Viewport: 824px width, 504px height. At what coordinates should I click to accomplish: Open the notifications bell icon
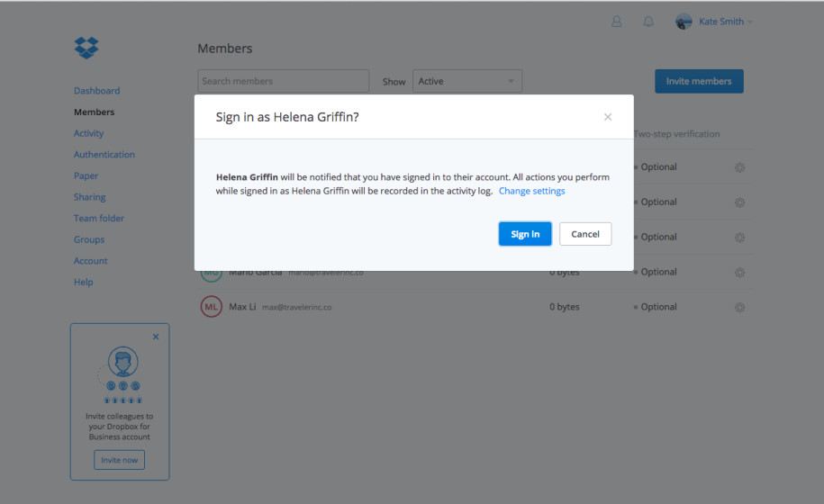[648, 22]
